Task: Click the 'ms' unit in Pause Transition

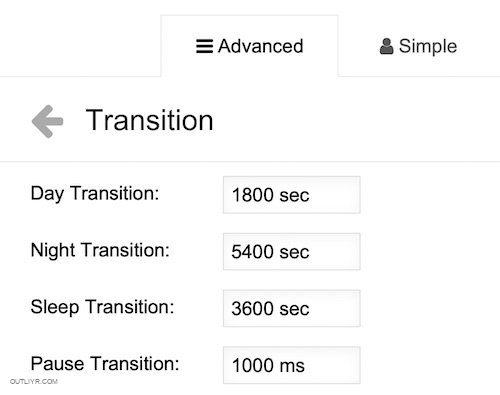Action: 292,366
